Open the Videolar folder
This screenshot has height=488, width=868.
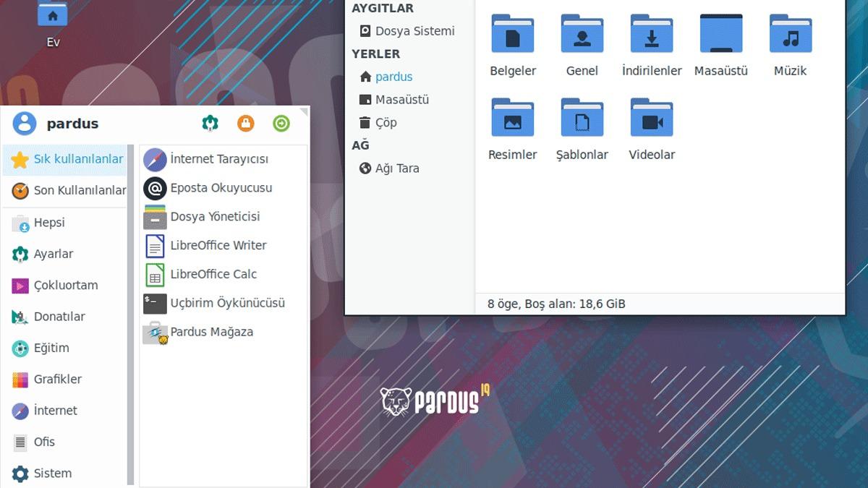(652, 129)
